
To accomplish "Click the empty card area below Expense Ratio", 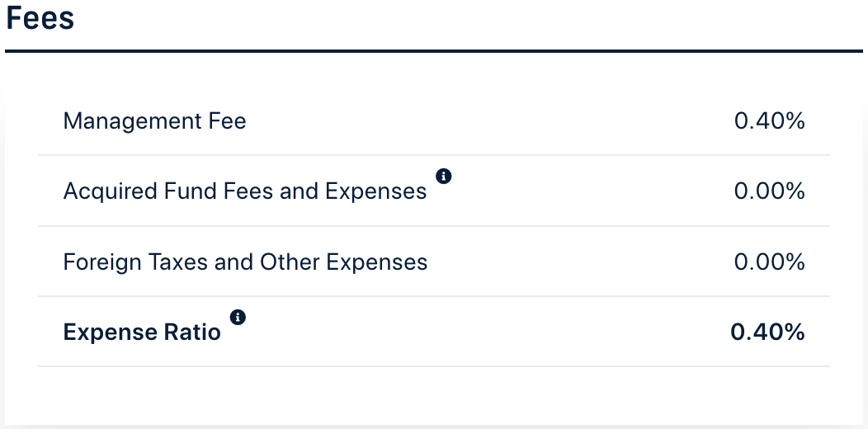I will click(x=433, y=396).
